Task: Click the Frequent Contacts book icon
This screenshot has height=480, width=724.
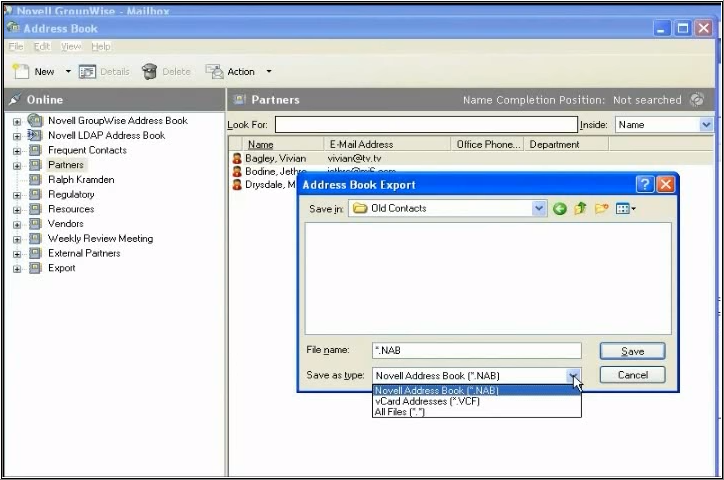Action: [x=35, y=150]
